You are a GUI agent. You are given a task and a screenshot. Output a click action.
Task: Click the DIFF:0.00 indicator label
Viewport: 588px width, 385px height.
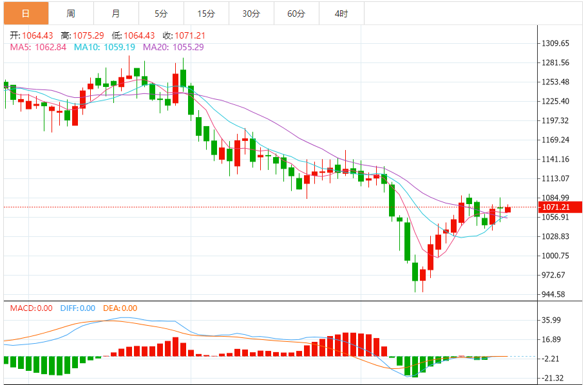(x=78, y=308)
